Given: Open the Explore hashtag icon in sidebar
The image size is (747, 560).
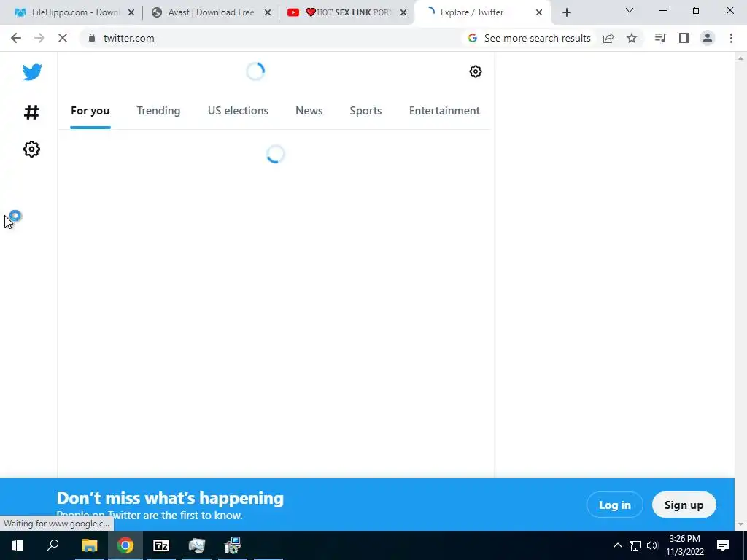Looking at the screenshot, I should pyautogui.click(x=31, y=112).
